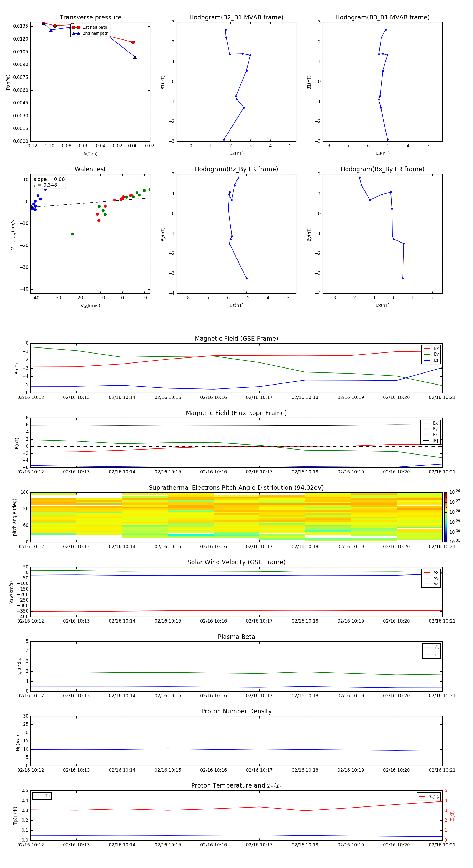This screenshot has width=473, height=868.
Task: Click the 'Hodogram(Bx_By FR frame)' title
Action: [x=382, y=169]
